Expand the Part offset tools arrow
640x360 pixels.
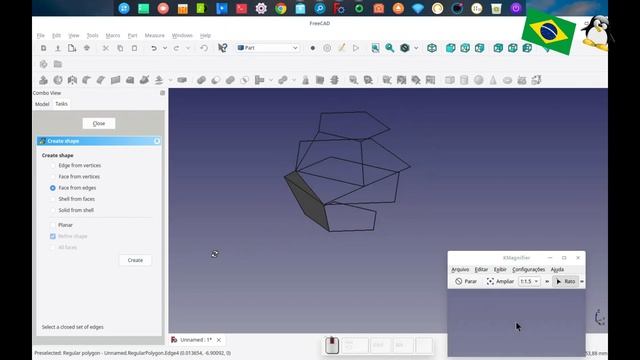(x=170, y=80)
